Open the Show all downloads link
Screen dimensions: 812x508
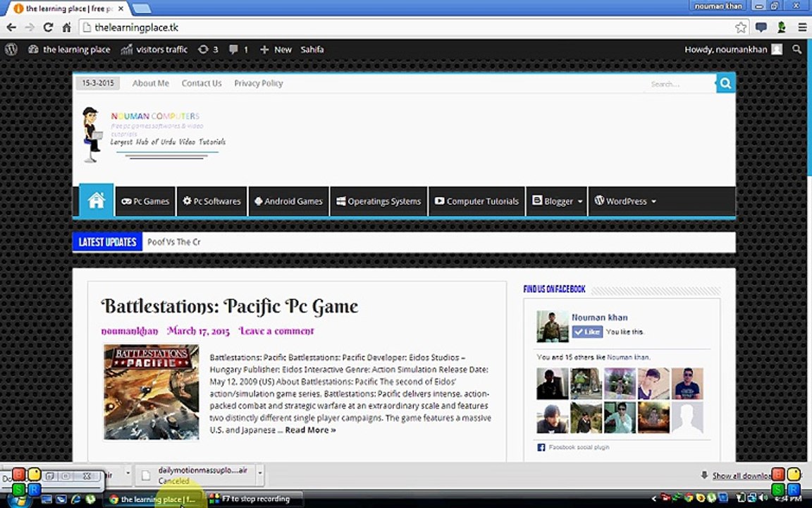[742, 476]
